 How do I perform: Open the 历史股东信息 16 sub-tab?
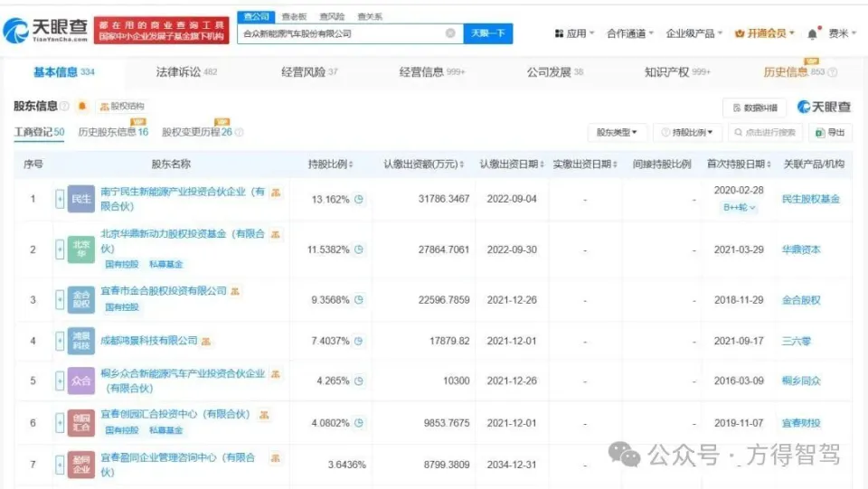[x=113, y=132]
